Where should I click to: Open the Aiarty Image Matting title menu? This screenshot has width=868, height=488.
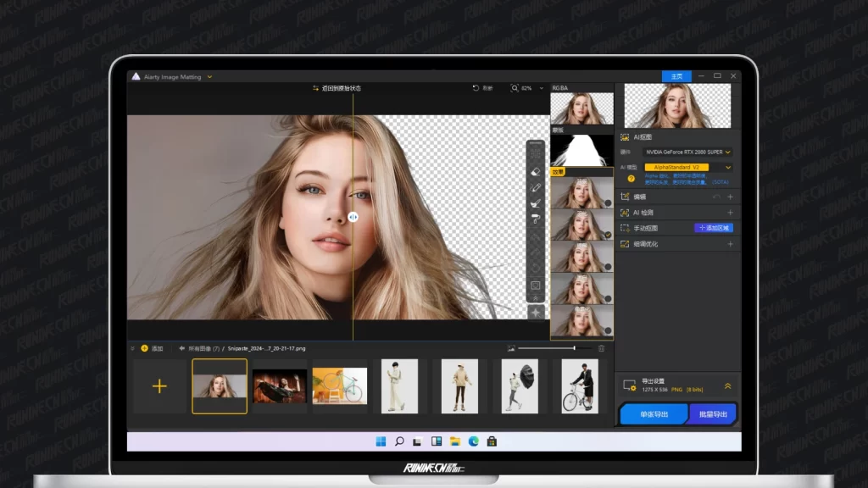click(172, 77)
